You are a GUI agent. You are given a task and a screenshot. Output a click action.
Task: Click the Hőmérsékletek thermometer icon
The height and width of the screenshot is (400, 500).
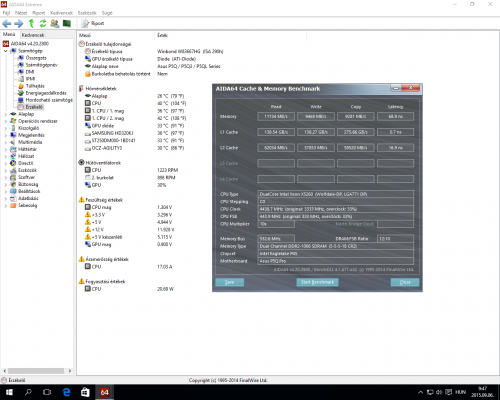coord(81,88)
